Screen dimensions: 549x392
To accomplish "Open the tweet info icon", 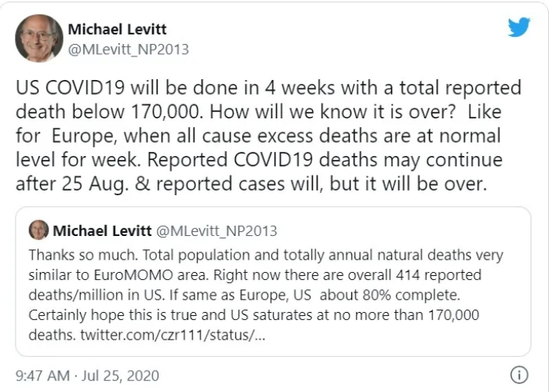I will coord(519,376).
